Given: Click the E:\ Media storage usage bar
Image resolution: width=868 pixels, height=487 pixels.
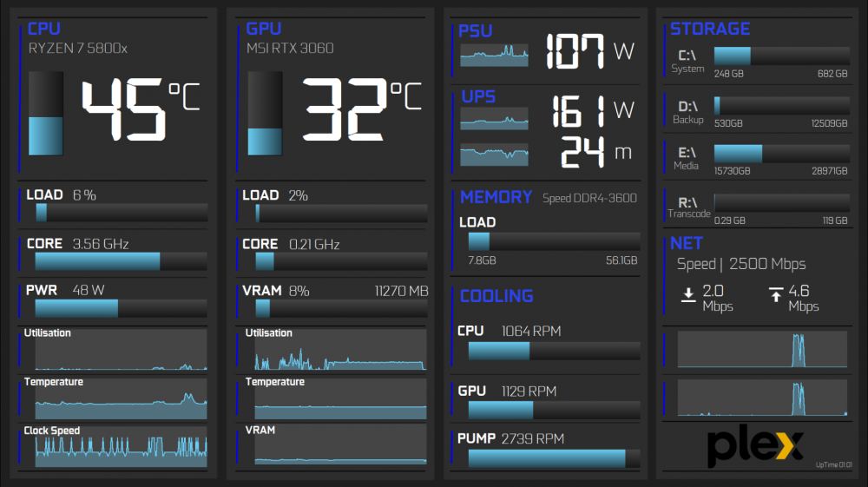Looking at the screenshot, I should point(780,154).
